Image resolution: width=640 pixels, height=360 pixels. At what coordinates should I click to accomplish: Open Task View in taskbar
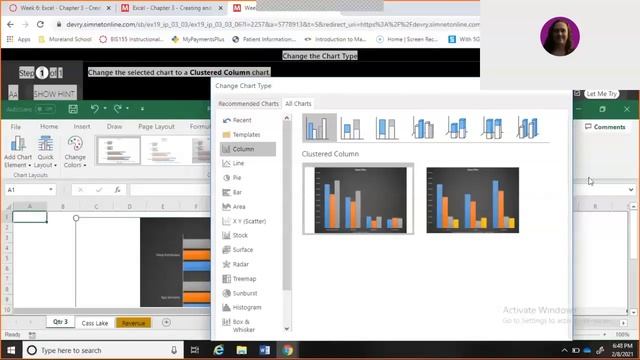coord(195,350)
